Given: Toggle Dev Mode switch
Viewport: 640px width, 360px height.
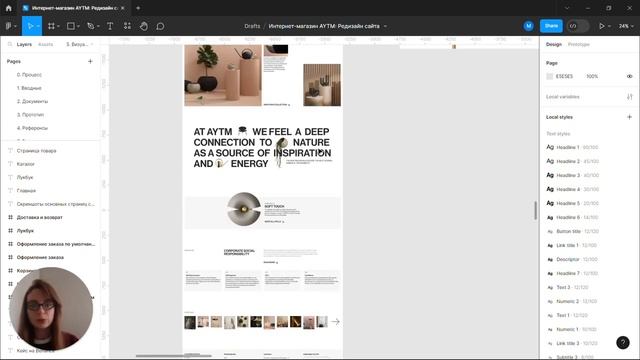Looking at the screenshot, I should [x=578, y=26].
